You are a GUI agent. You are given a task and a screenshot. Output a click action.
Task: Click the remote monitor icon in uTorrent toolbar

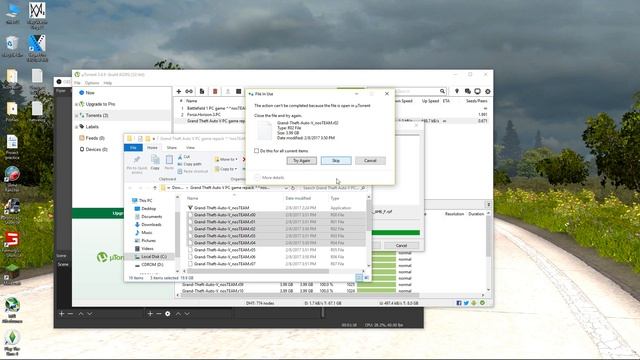click(477, 91)
